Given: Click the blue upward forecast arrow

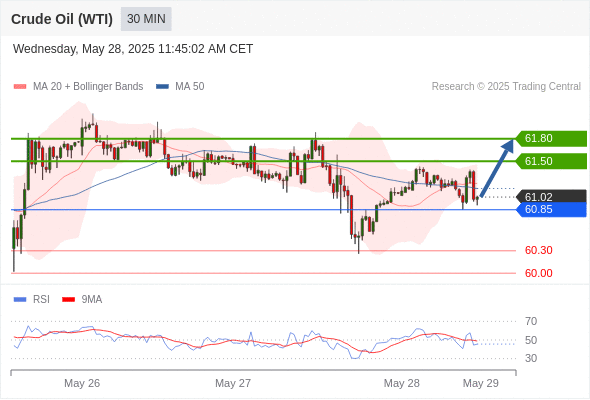Looking at the screenshot, I should [497, 167].
